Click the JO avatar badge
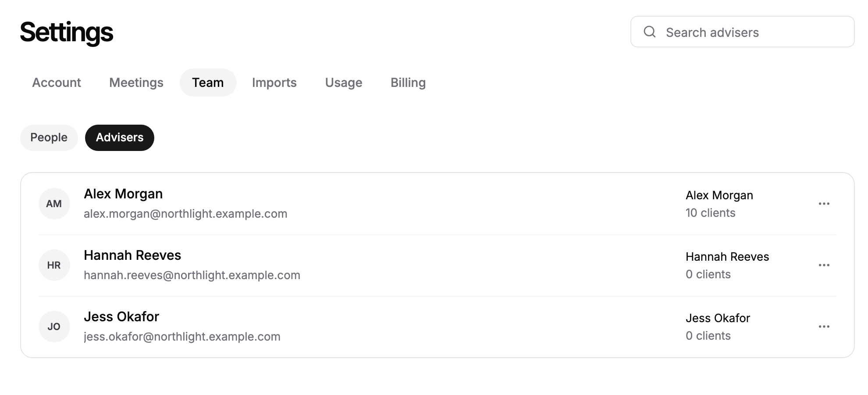 tap(54, 327)
